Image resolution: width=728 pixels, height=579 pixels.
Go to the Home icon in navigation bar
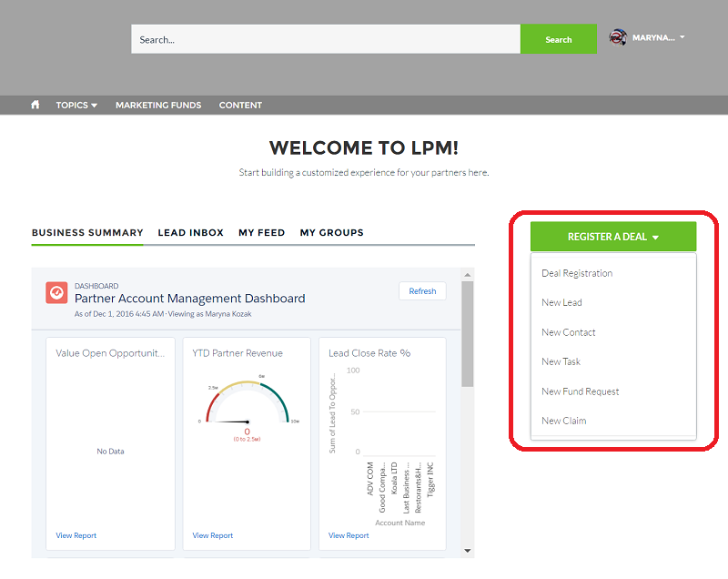(x=35, y=105)
